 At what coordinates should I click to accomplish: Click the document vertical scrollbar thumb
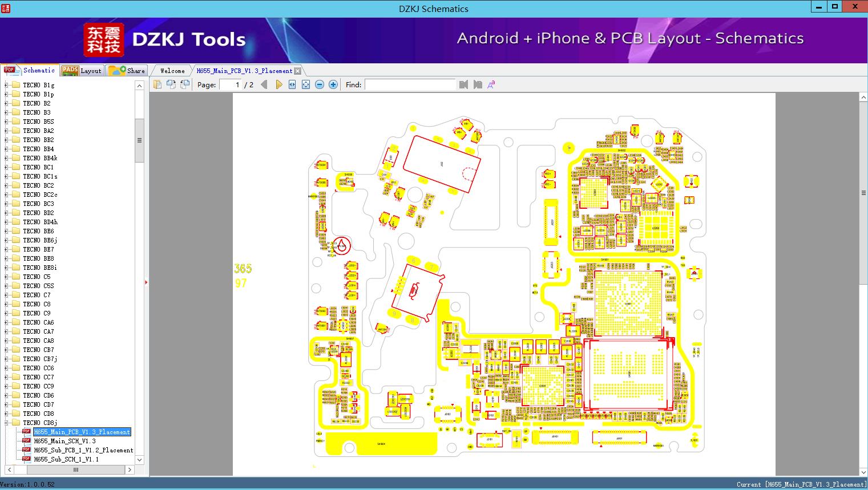click(863, 193)
